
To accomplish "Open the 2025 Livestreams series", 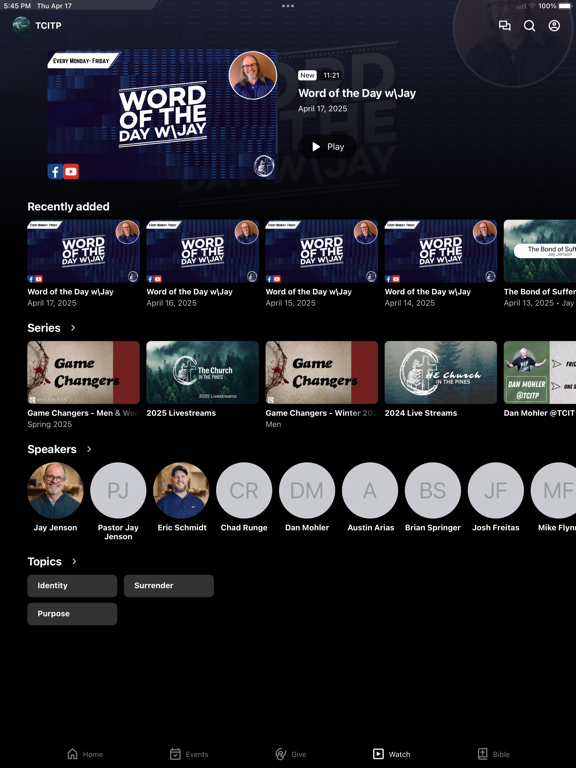I will click(x=202, y=373).
